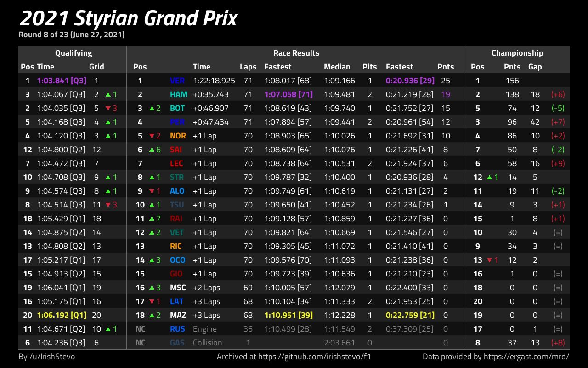588x368 pixels.
Task: Open the Qualifying section header
Action: pyautogui.click(x=73, y=53)
